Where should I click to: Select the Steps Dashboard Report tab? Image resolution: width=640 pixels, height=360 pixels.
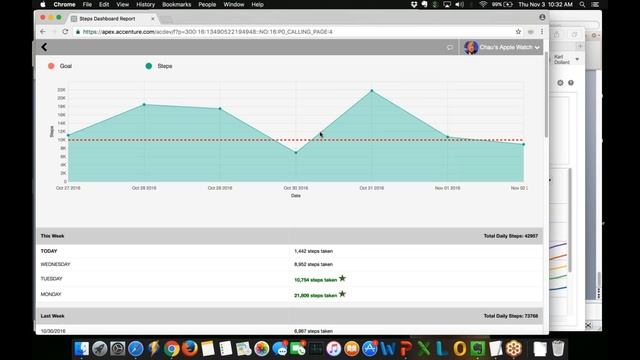[x=107, y=19]
